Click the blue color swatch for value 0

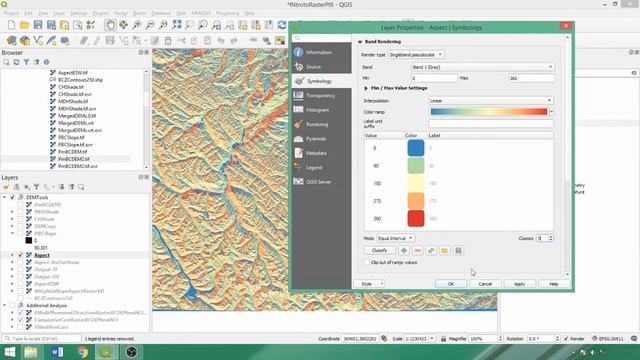coord(416,148)
